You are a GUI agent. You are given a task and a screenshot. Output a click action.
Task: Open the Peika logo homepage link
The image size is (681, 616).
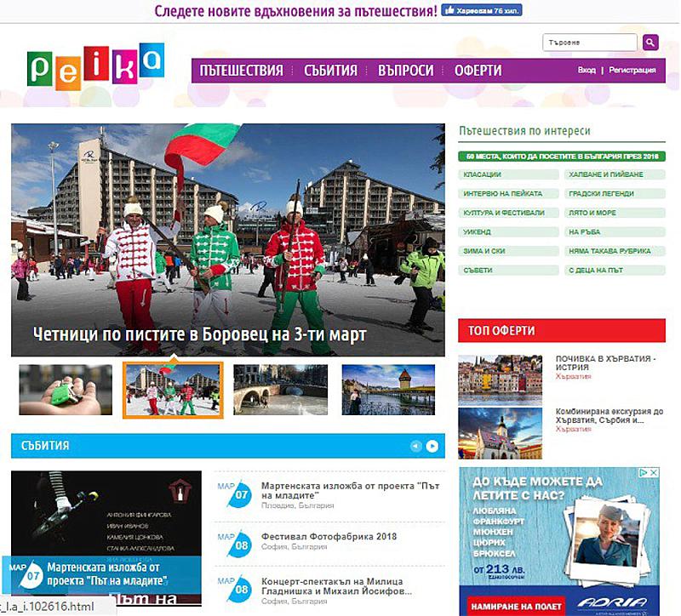coord(94,68)
